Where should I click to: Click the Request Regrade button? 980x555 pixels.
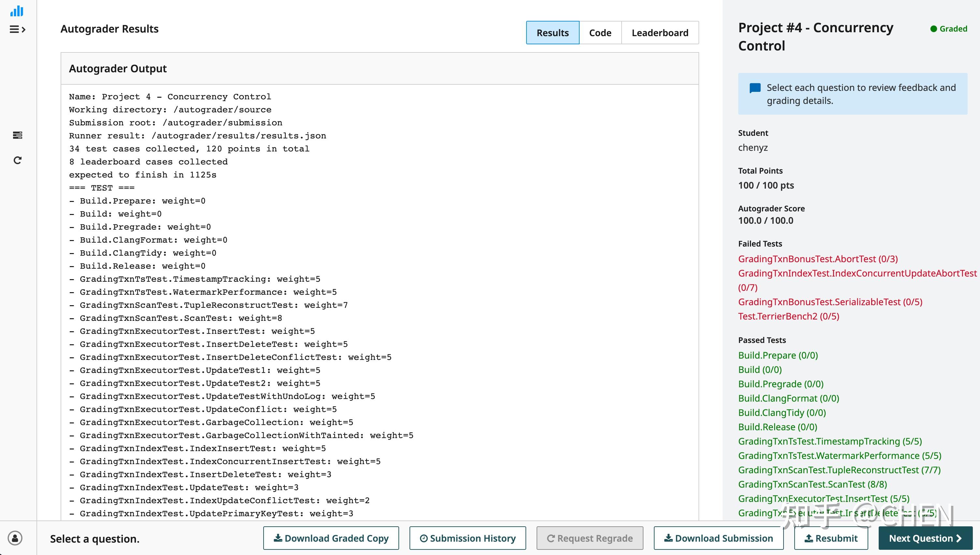[590, 538]
